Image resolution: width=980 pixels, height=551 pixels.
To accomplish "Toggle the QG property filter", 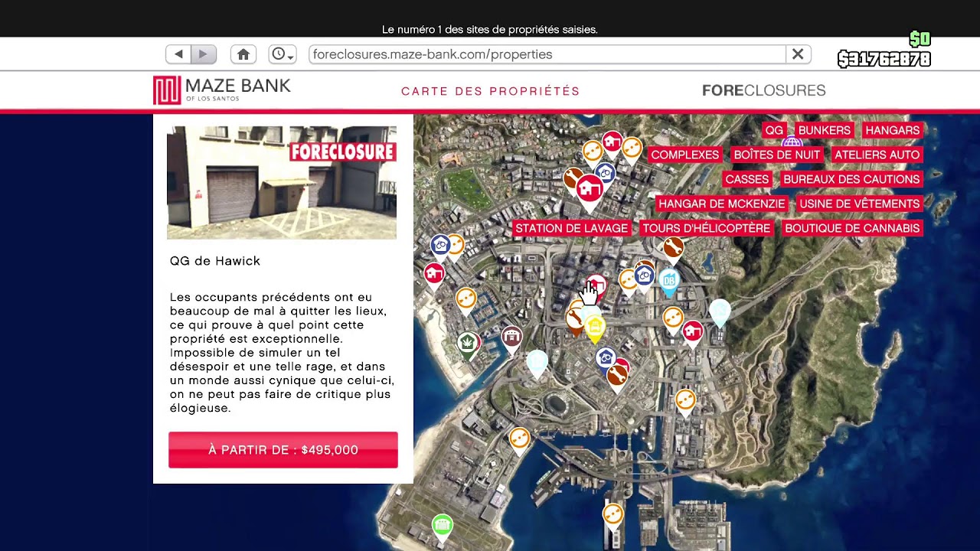I will point(774,130).
